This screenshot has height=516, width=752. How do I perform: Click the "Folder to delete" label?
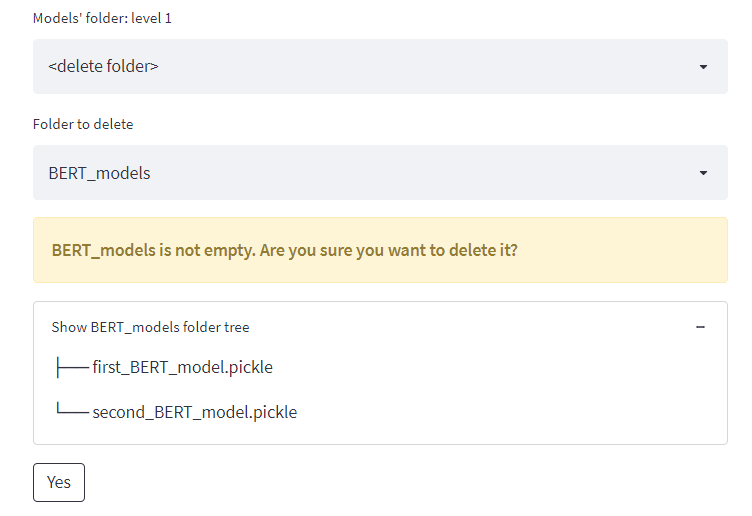(83, 125)
